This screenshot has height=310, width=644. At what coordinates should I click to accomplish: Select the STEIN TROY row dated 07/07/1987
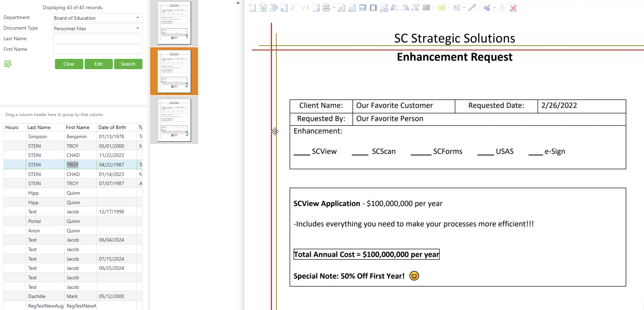pyautogui.click(x=73, y=183)
